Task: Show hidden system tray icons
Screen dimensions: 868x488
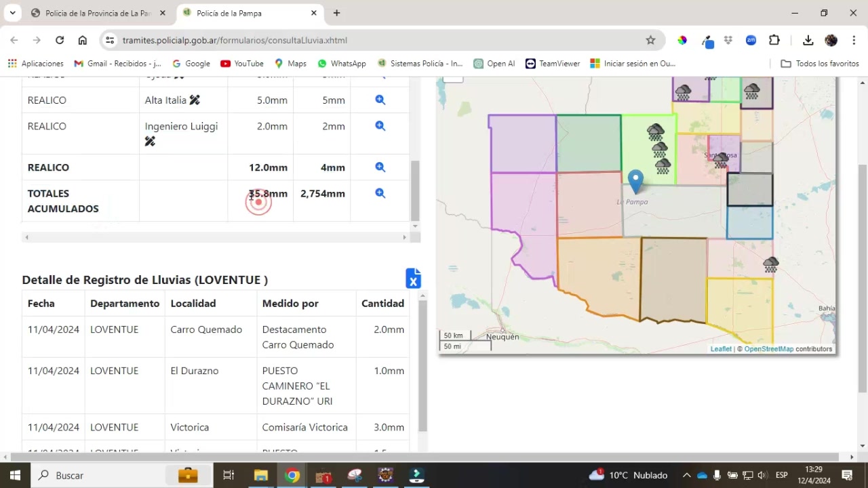Action: coord(686,475)
